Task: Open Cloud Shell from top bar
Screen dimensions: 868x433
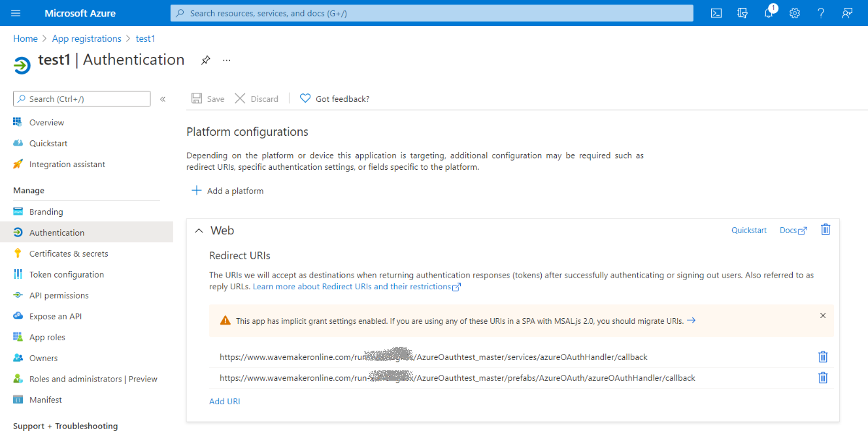Action: (716, 13)
